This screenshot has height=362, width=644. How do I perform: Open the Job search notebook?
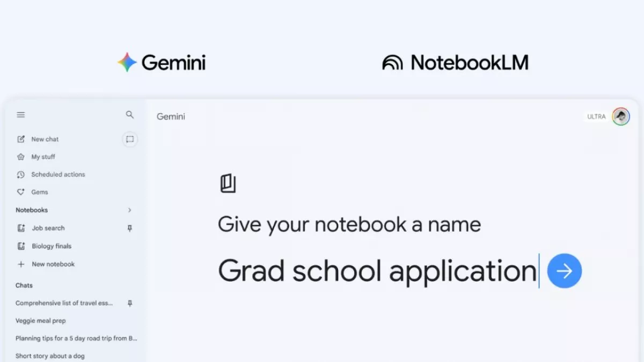point(48,228)
